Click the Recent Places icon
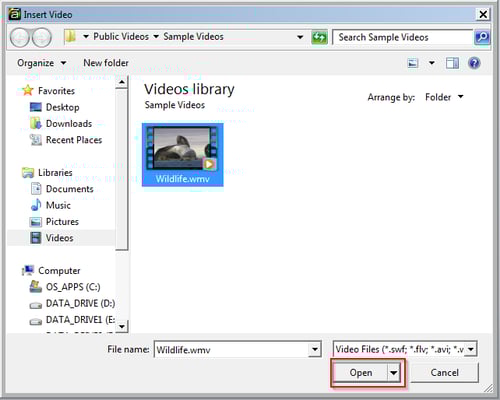500x400 pixels. coord(35,140)
